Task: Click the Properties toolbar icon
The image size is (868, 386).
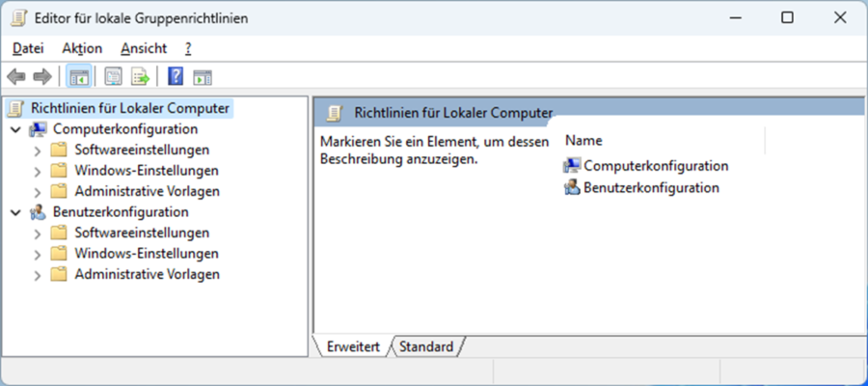Action: point(114,76)
